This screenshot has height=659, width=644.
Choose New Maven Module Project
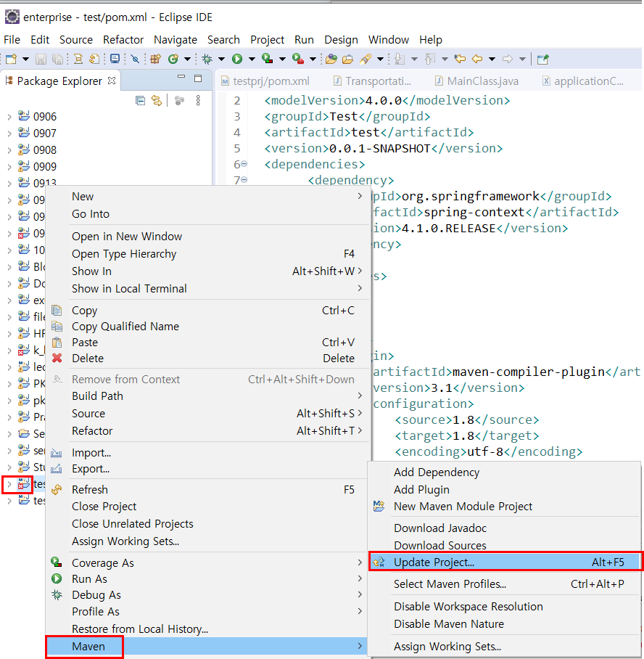pos(505,507)
